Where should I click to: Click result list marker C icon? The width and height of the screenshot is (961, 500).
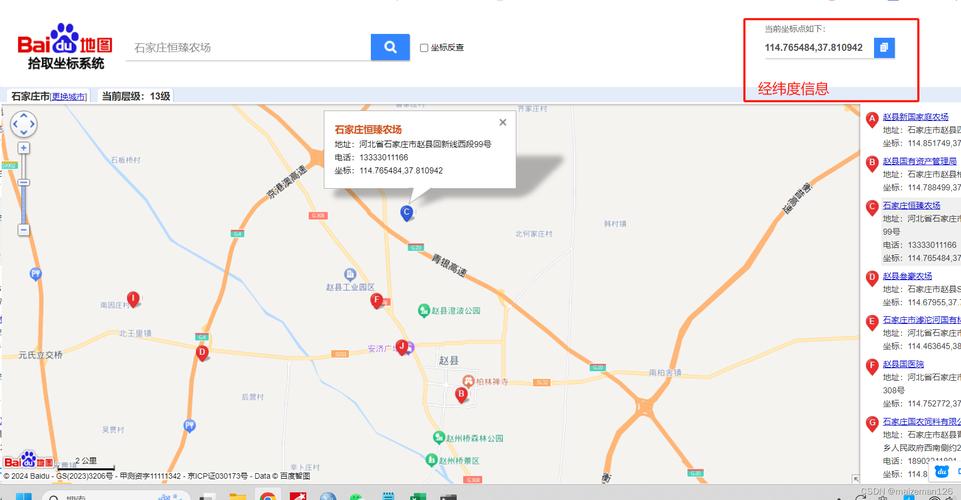(x=872, y=208)
